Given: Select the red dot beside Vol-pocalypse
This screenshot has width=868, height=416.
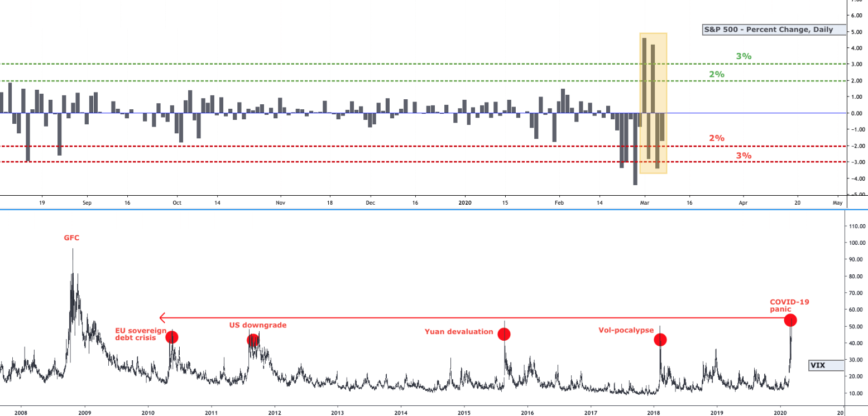Looking at the screenshot, I should pos(660,339).
